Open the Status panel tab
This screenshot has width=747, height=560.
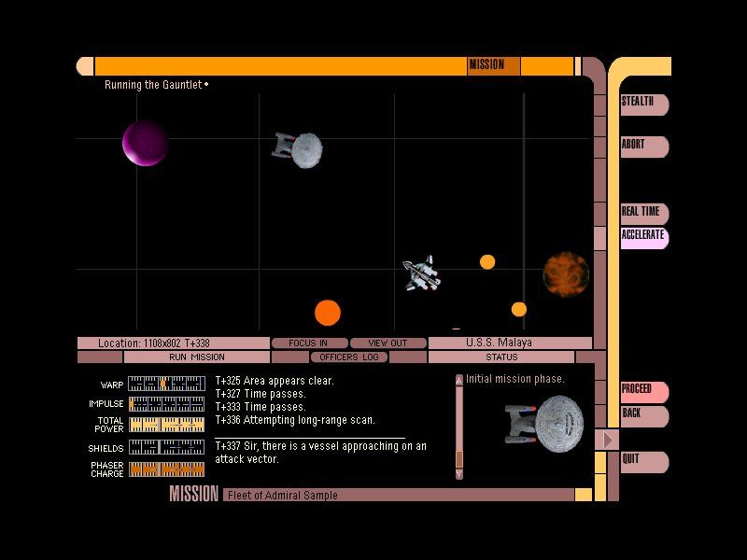click(501, 357)
